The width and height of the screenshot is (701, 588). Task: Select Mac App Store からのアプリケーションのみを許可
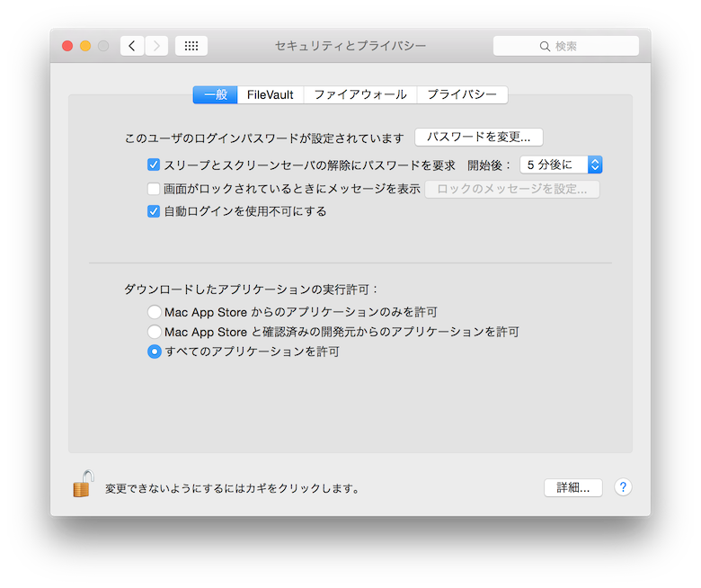(x=155, y=312)
